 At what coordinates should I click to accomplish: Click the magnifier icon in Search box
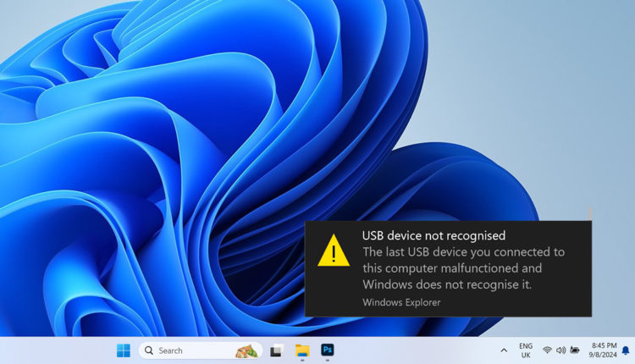[149, 350]
